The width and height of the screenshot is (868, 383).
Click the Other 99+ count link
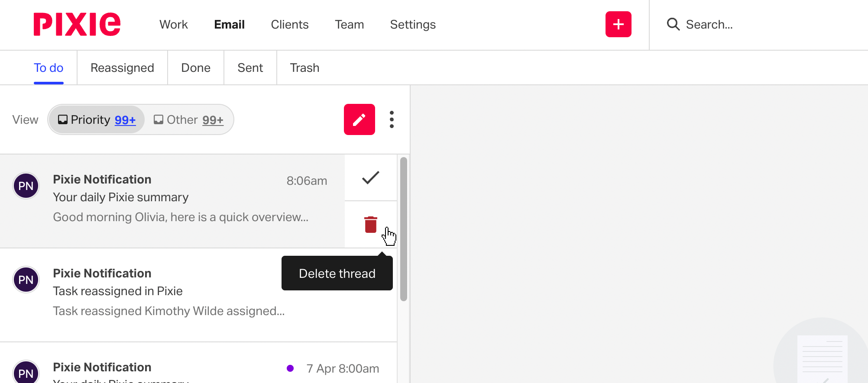click(213, 120)
